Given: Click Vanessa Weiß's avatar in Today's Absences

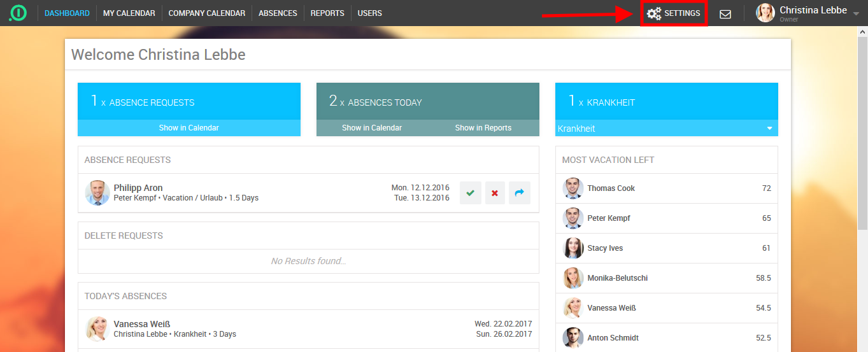Looking at the screenshot, I should tap(97, 328).
